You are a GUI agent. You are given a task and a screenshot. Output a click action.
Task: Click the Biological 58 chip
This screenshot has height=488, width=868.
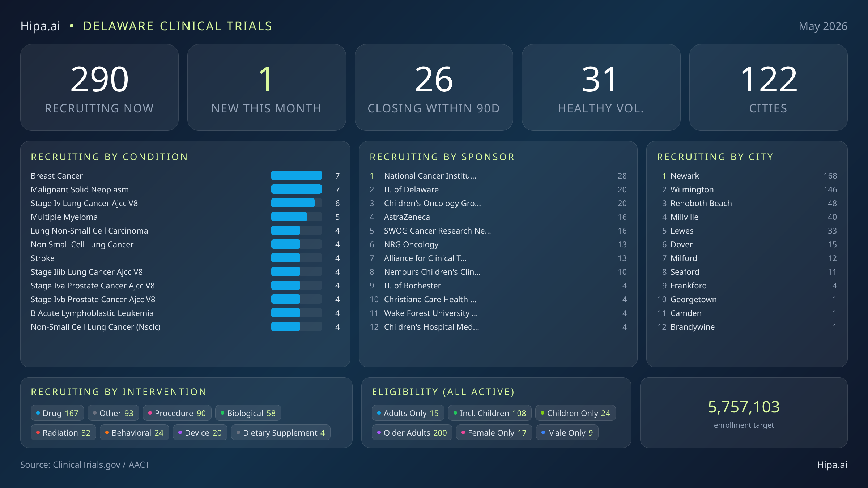tap(248, 413)
